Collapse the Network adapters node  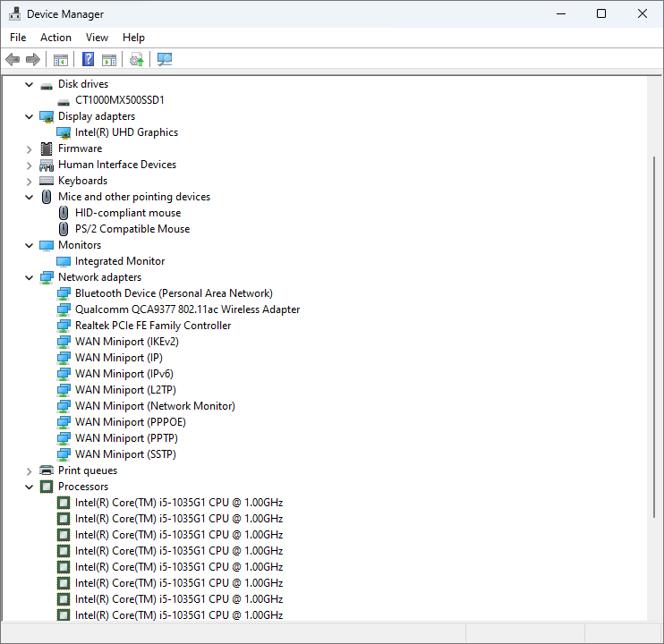[30, 277]
